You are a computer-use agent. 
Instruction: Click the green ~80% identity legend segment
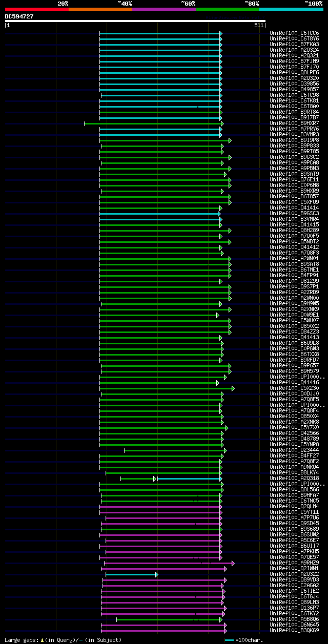(228, 9)
